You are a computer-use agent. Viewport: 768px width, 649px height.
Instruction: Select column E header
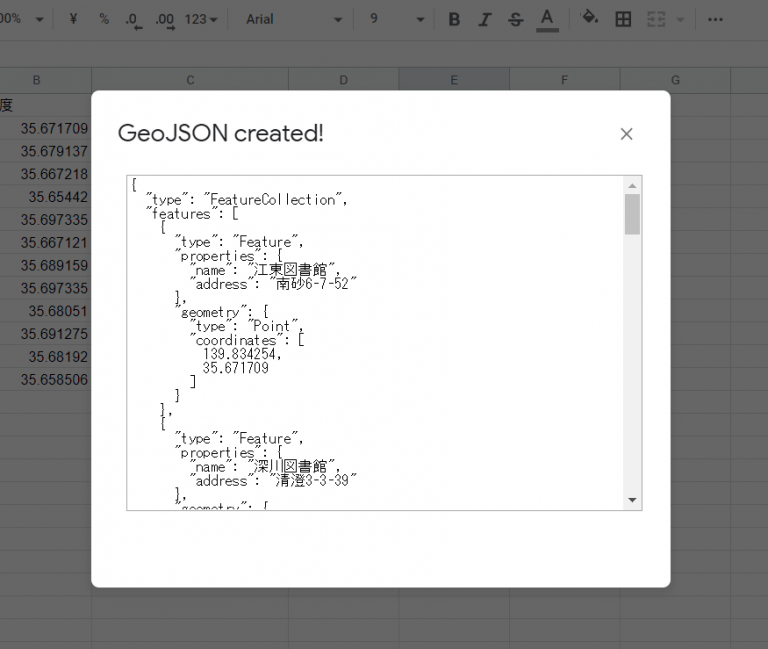[x=454, y=80]
